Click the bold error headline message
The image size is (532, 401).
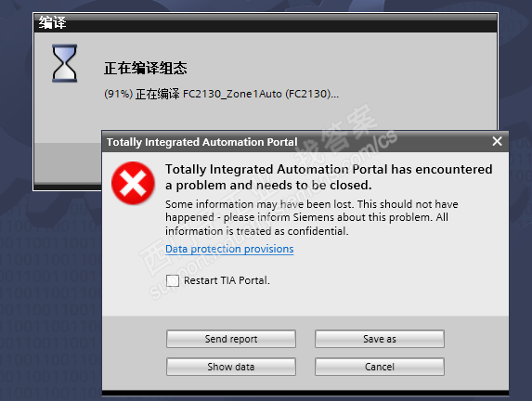329,177
